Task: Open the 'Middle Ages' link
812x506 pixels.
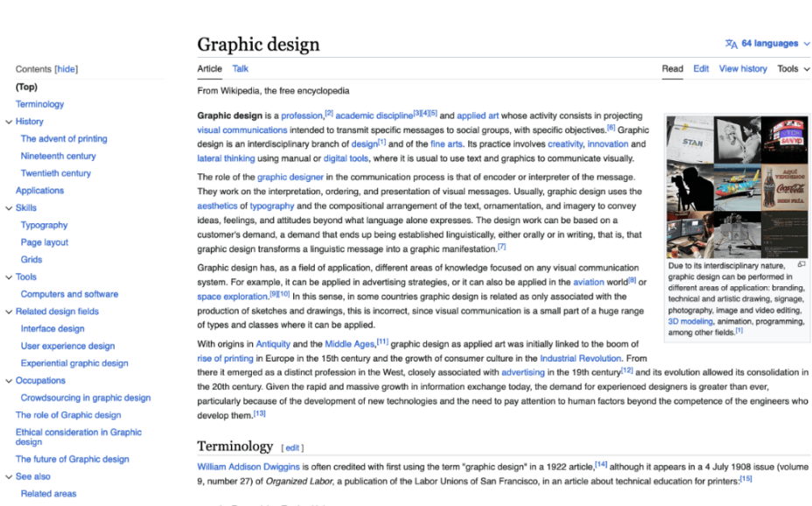Action: (349, 344)
